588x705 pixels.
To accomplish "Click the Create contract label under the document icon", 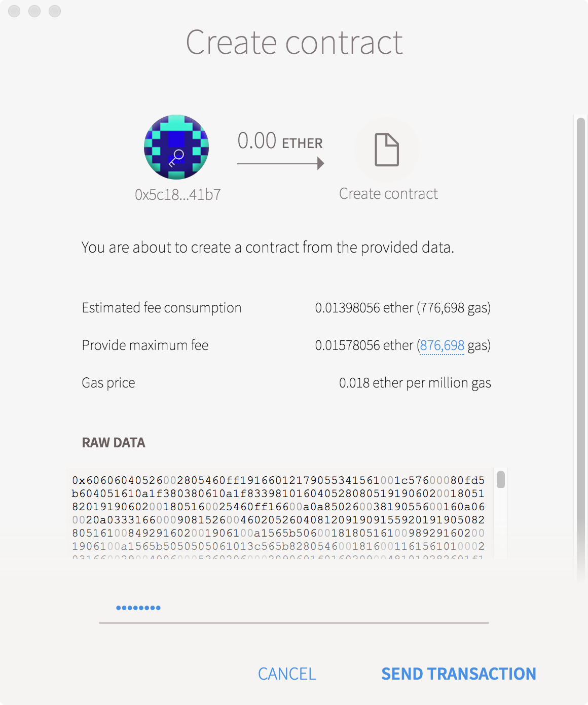I will coord(388,194).
